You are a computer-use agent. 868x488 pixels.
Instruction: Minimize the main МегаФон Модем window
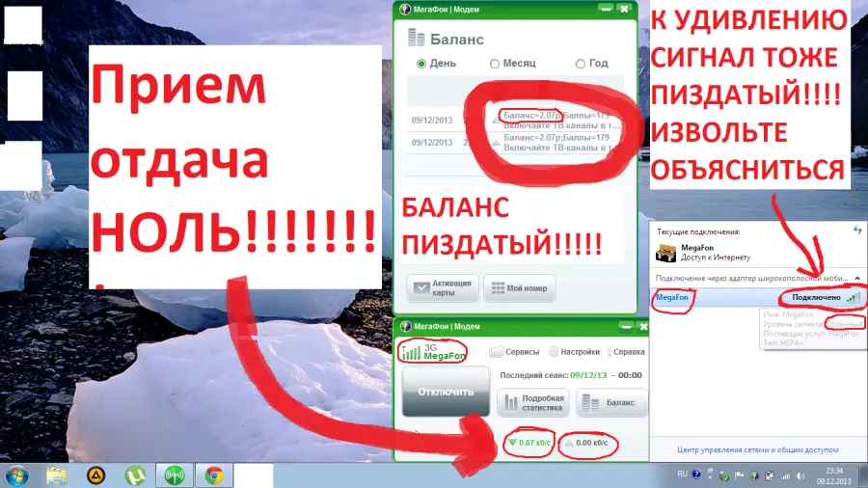[626, 326]
